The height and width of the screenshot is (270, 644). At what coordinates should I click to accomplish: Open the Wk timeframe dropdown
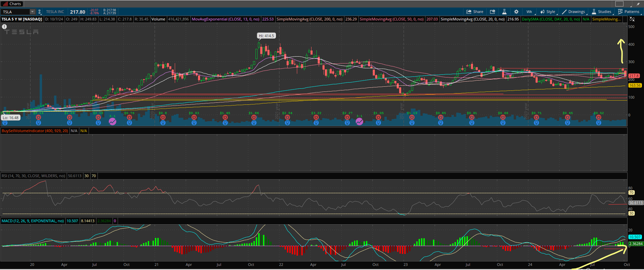click(x=529, y=12)
